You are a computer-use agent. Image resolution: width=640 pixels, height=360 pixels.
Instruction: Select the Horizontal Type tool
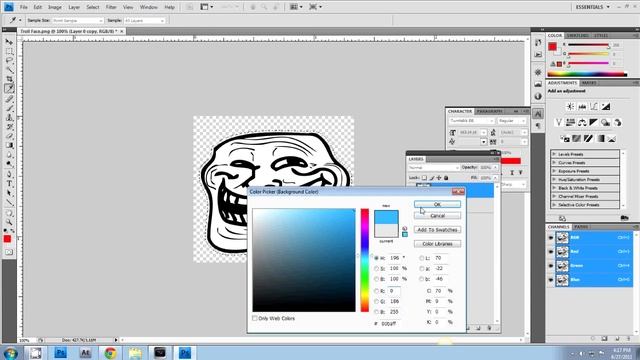click(x=9, y=184)
